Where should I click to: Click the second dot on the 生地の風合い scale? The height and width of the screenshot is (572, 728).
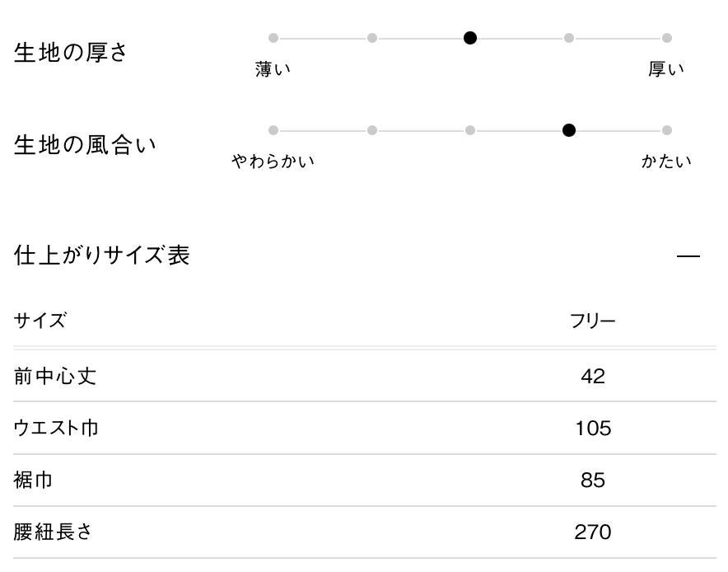point(372,130)
